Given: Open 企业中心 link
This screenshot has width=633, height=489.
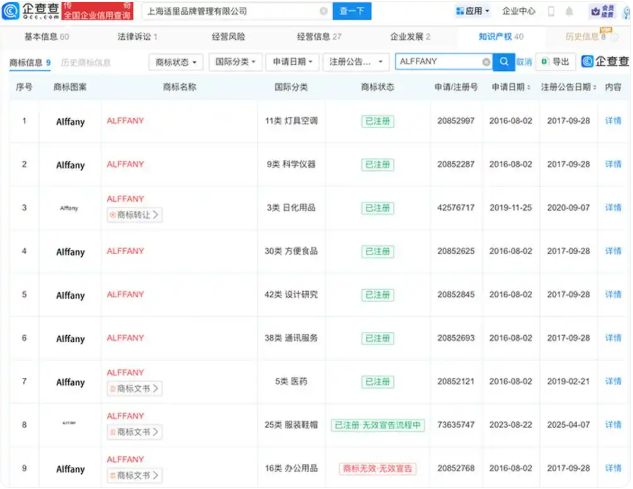Looking at the screenshot, I should (518, 11).
